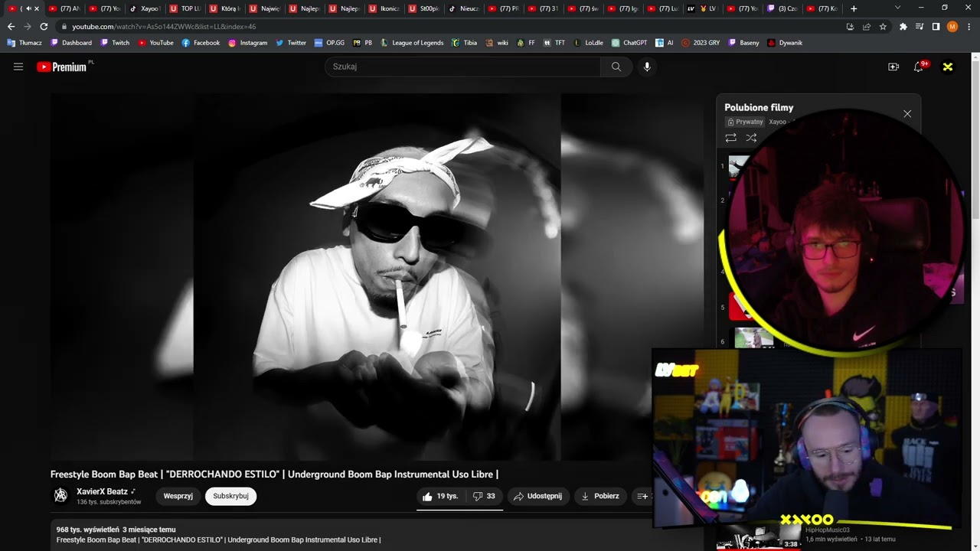
Task: Start voice search with microphone icon
Action: [x=647, y=67]
